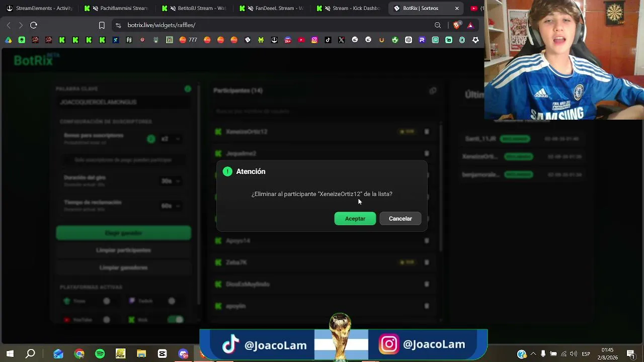Check the paid-subscribers-only checkbox

coord(69,160)
